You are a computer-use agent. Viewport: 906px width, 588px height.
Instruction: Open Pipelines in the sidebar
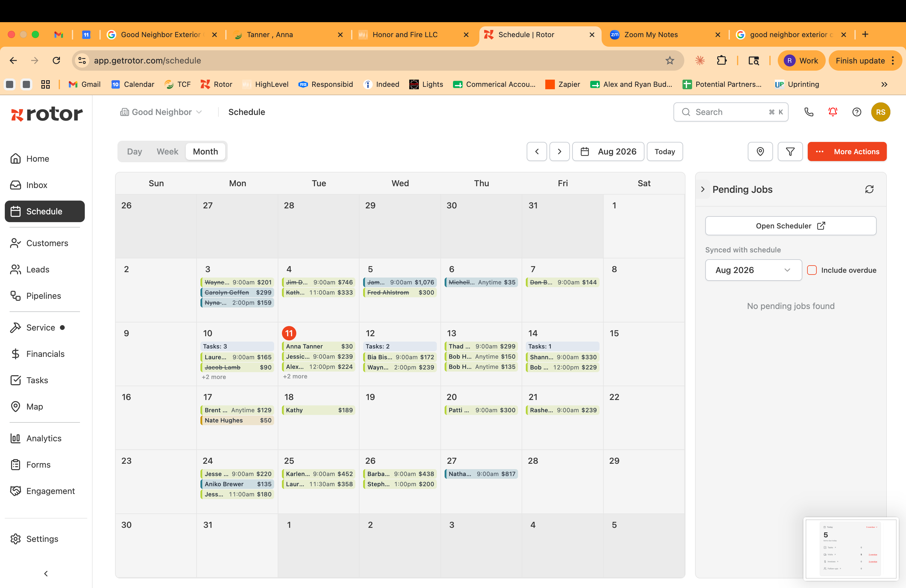(45, 295)
